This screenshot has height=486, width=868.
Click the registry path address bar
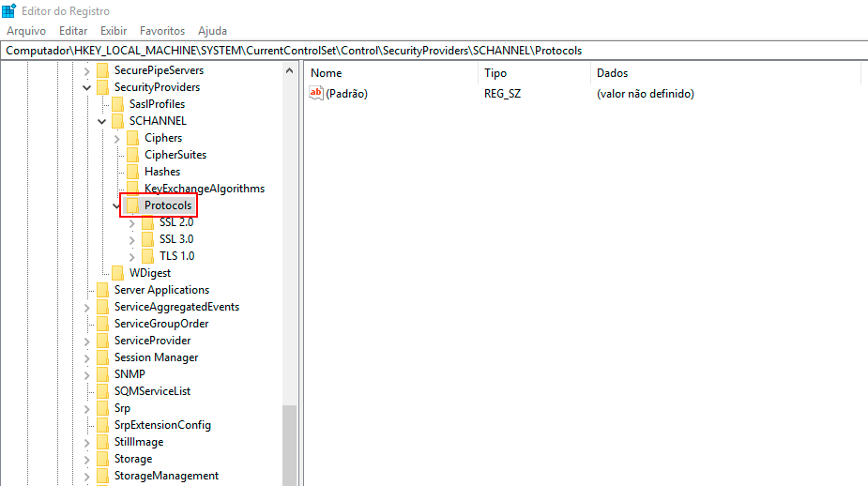tap(434, 51)
